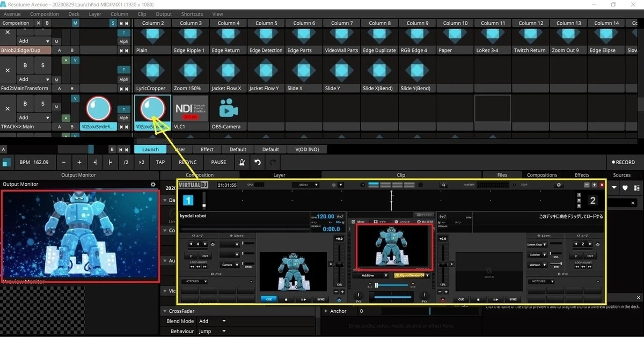
Task: Toggle bypass B on TRACK<>:Main layer
Action: [25, 103]
